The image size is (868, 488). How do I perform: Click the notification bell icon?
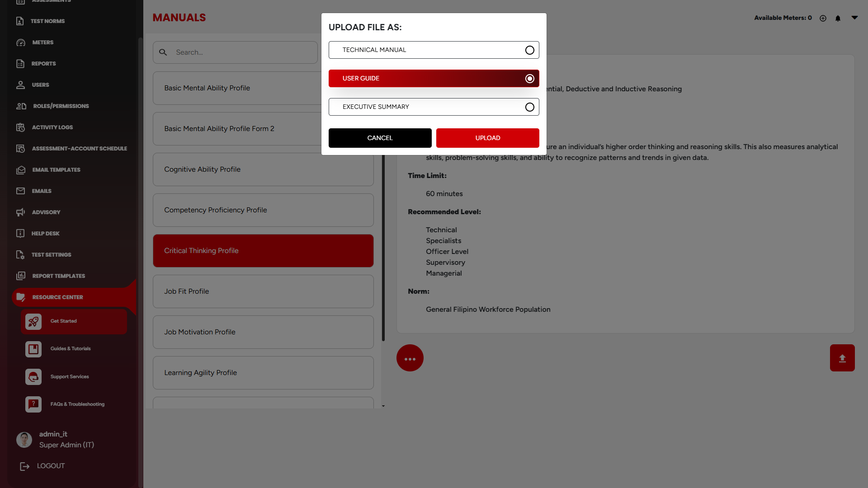point(838,19)
